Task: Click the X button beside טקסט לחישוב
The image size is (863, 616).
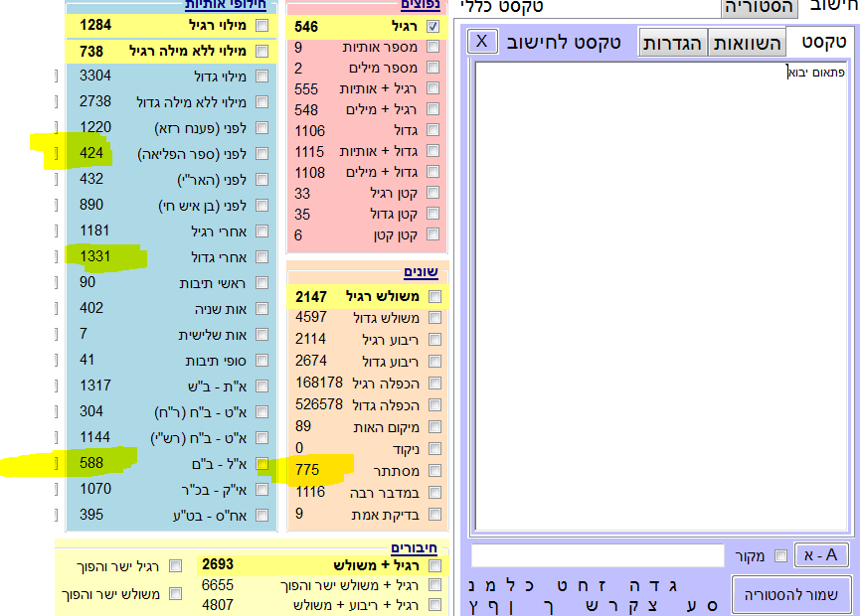Action: point(482,41)
